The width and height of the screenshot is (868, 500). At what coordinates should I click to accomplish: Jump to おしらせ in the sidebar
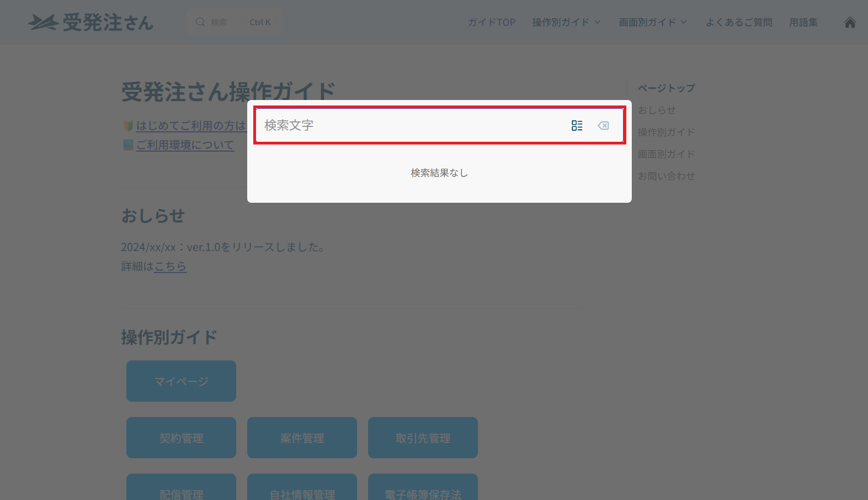pos(656,110)
